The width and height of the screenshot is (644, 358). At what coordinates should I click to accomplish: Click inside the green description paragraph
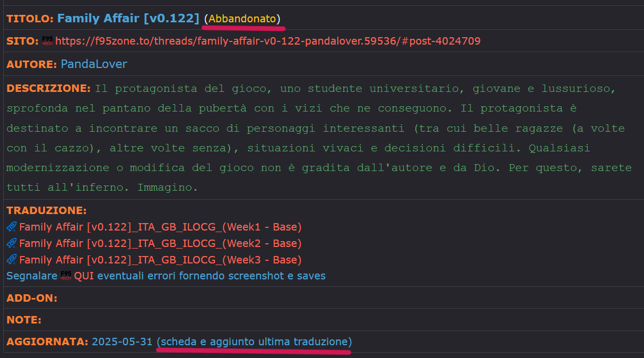318,138
